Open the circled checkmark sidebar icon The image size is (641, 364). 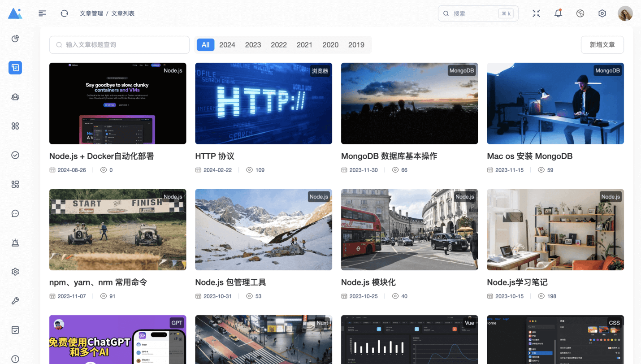point(15,155)
